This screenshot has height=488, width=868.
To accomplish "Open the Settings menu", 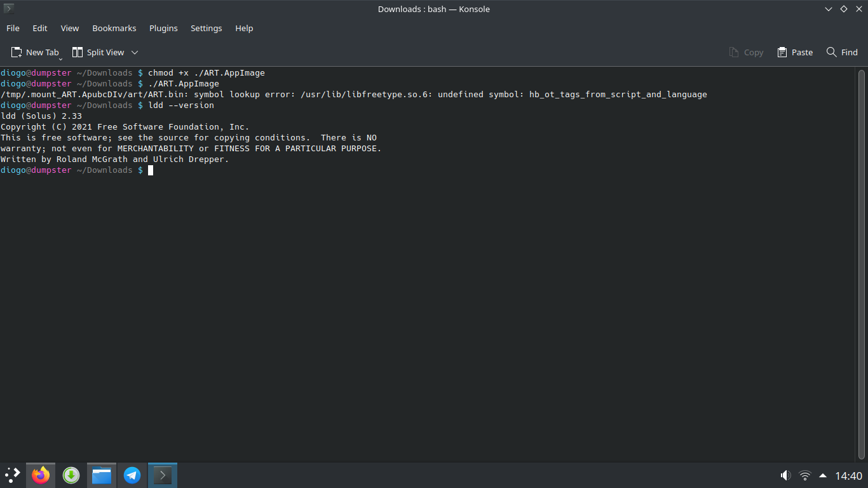I will point(207,28).
